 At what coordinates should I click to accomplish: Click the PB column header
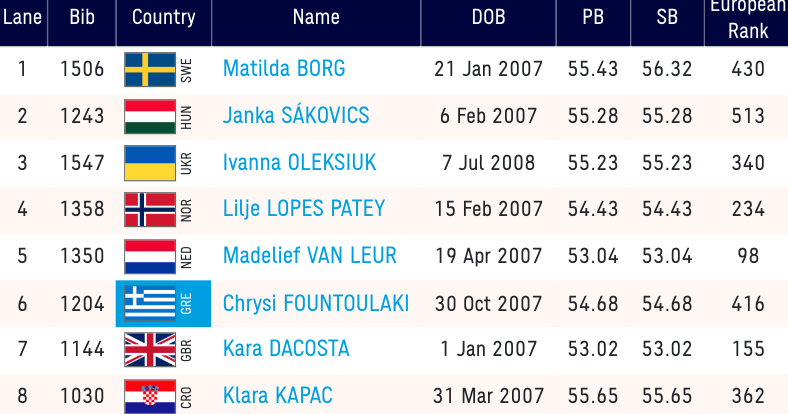pos(593,18)
